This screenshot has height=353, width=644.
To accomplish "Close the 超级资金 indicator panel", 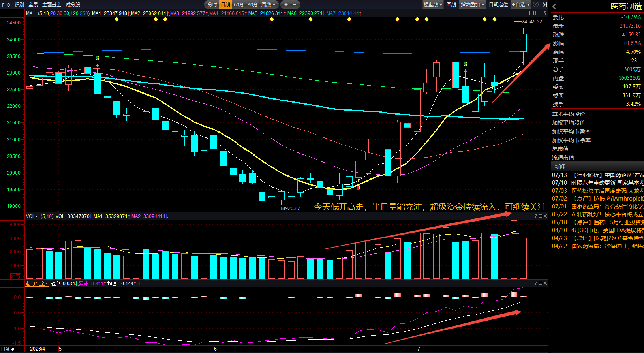I will pos(545,283).
